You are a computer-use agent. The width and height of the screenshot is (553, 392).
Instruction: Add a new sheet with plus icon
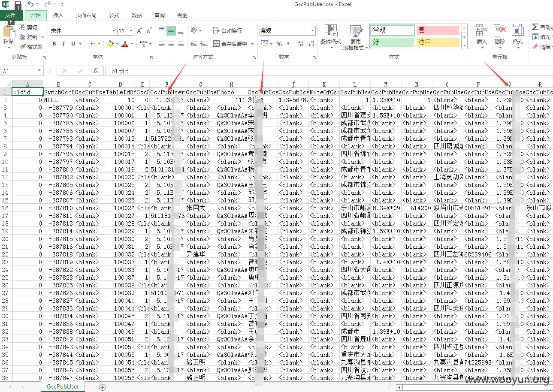click(x=103, y=387)
